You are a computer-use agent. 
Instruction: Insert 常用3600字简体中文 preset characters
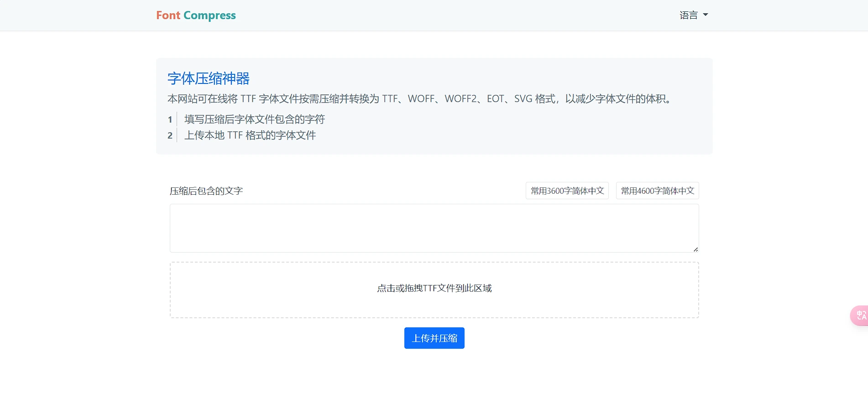[x=567, y=191]
